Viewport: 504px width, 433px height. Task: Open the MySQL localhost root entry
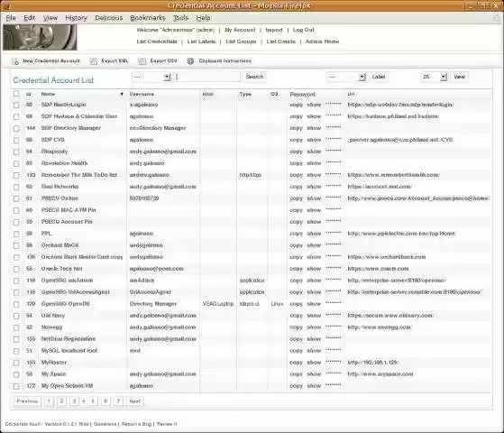click(69, 351)
